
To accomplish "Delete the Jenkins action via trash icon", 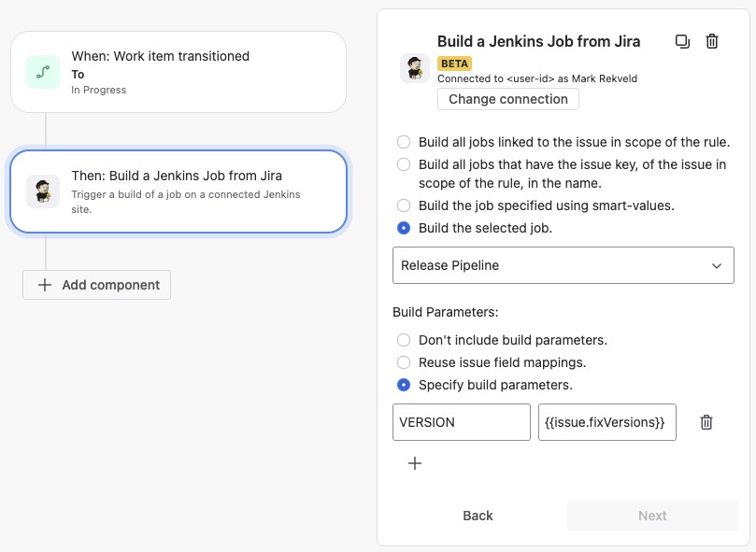I will (x=712, y=41).
